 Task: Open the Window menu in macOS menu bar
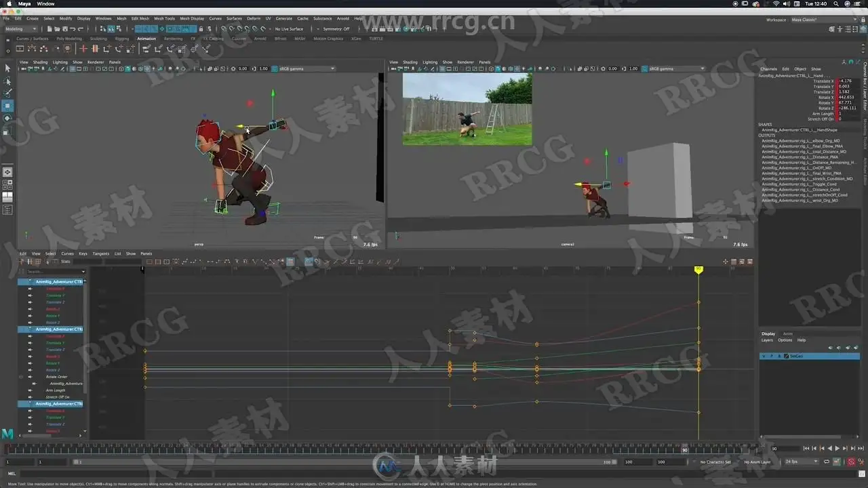(46, 3)
